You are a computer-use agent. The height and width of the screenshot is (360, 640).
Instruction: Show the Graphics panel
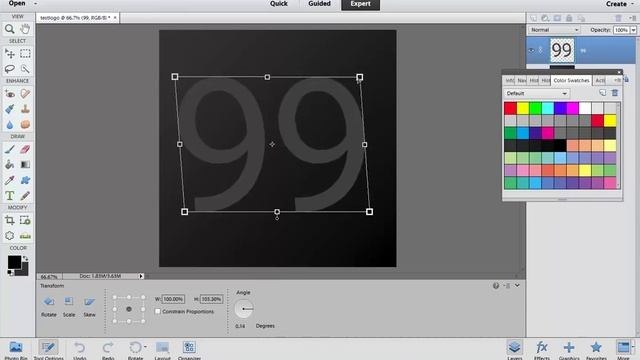click(569, 350)
